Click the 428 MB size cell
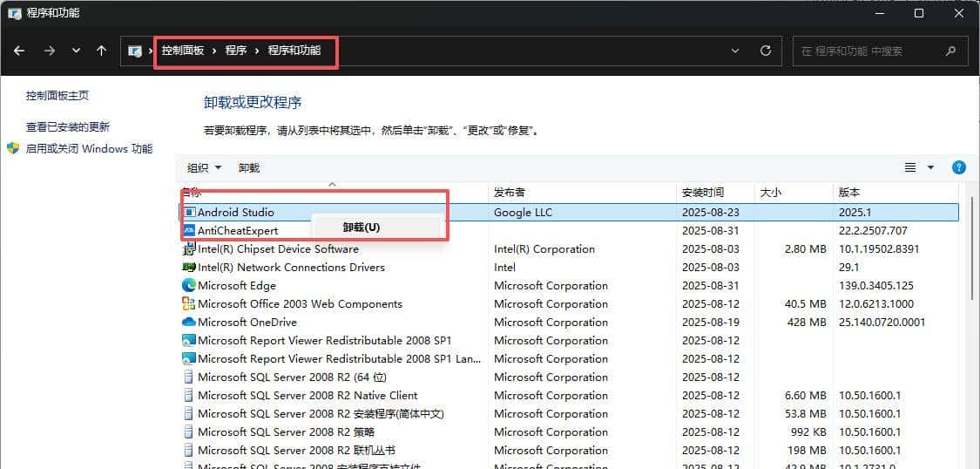The image size is (980, 469). [x=807, y=322]
